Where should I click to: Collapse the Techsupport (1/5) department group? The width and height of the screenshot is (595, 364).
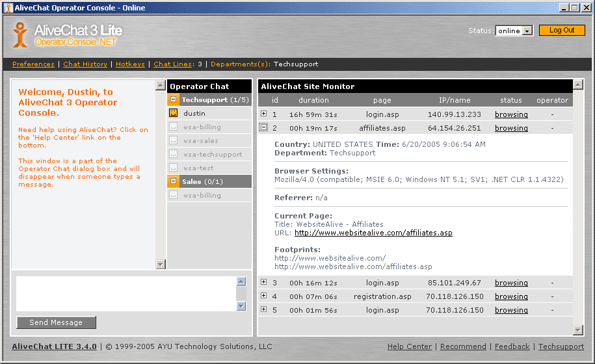pyautogui.click(x=173, y=99)
